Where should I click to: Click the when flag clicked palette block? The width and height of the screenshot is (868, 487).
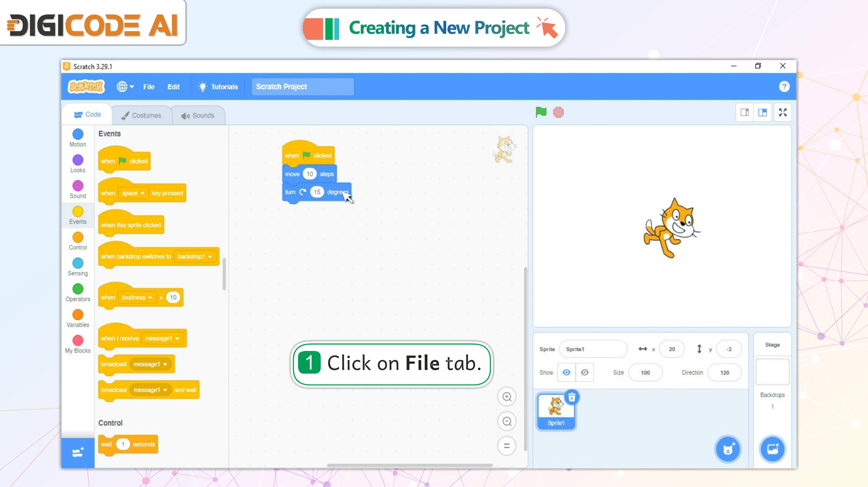(124, 160)
